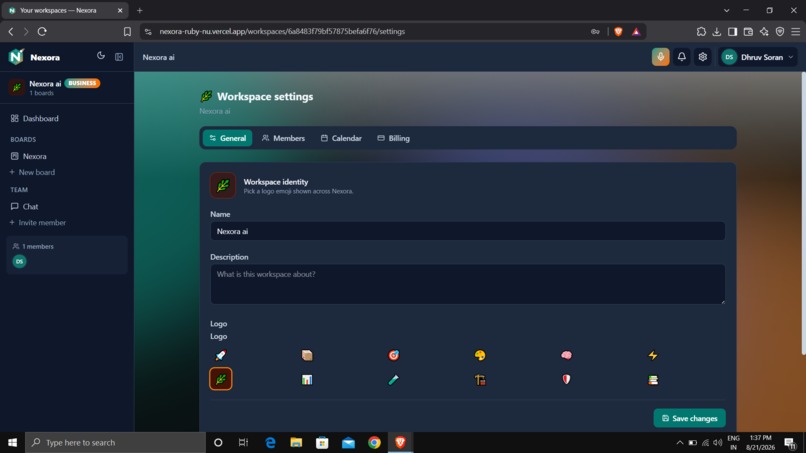Click the BUSINESS plan badge
The width and height of the screenshot is (806, 453).
(x=82, y=83)
